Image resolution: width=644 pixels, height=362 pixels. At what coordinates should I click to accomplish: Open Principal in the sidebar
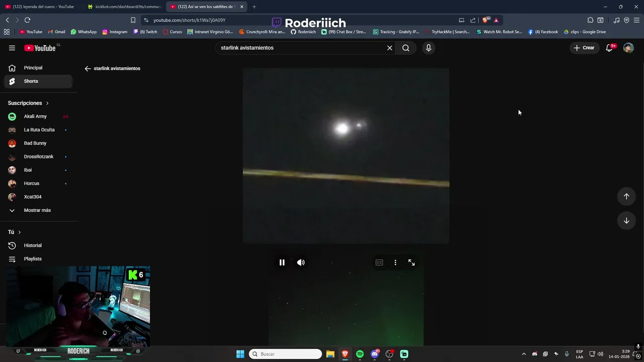pos(38,68)
